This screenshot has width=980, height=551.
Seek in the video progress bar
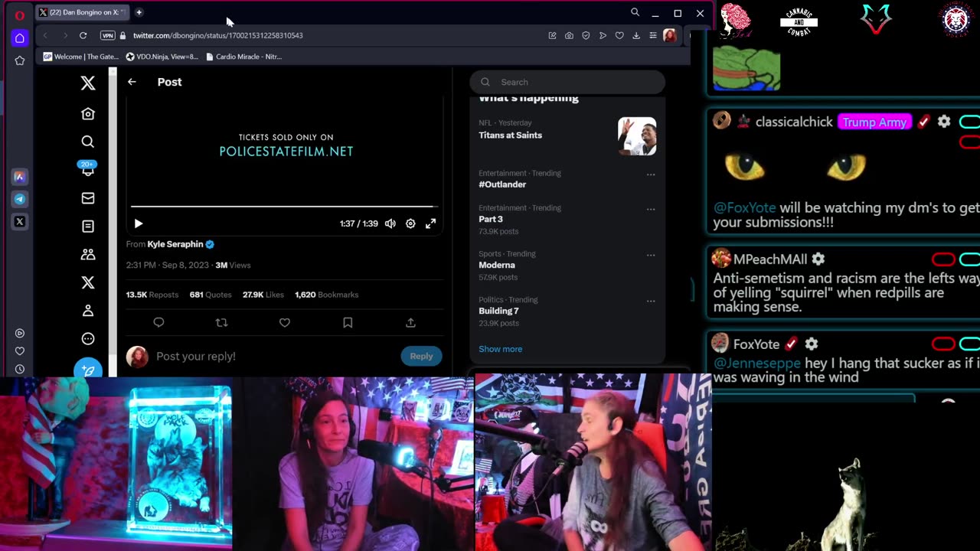(x=284, y=207)
